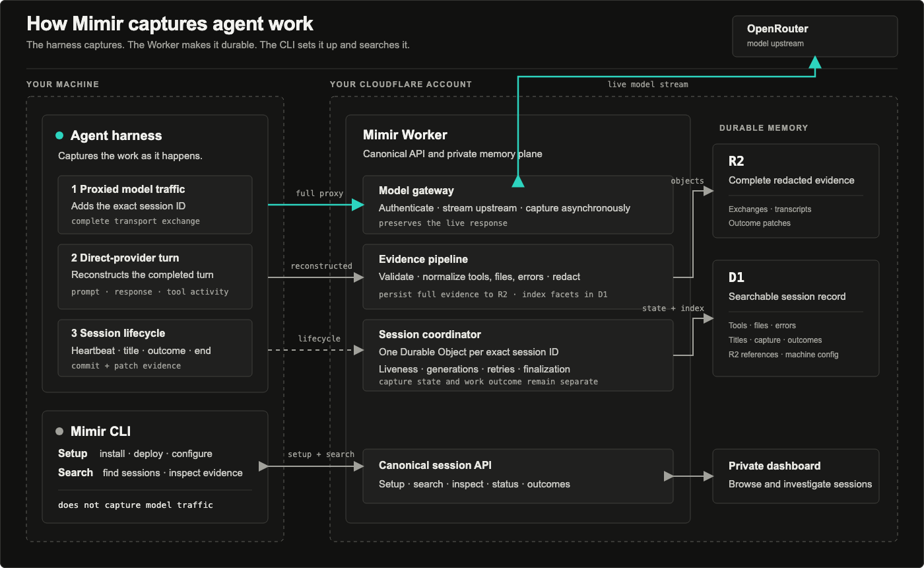Image resolution: width=924 pixels, height=568 pixels.
Task: Click 'Setup · search · inspect · status · outcomes'
Action: point(475,484)
